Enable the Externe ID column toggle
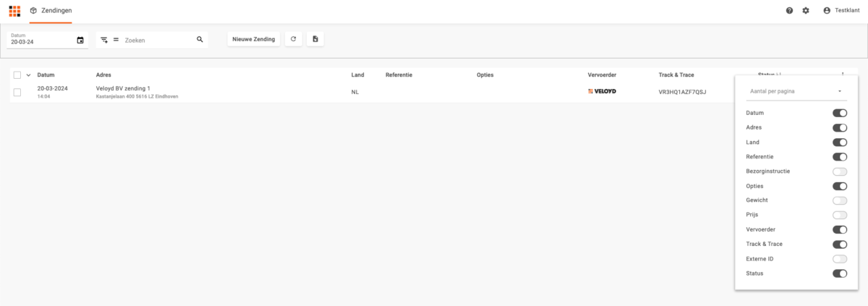 [839, 259]
